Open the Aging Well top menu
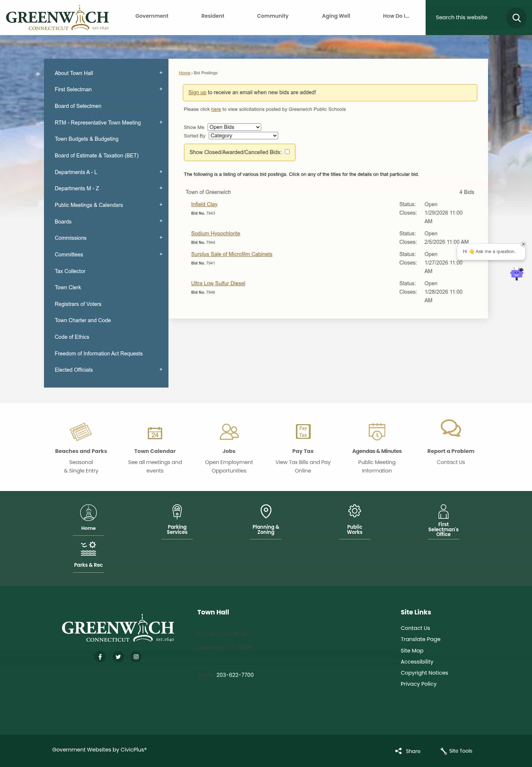The width and height of the screenshot is (532, 767). click(336, 16)
